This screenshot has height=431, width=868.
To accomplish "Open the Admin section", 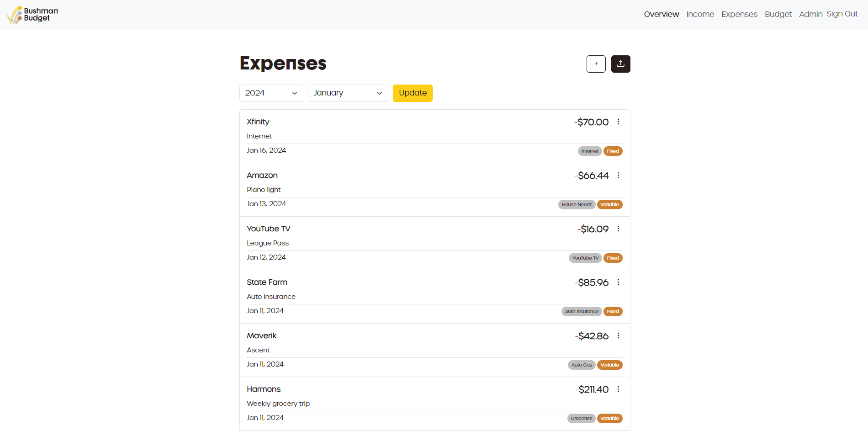I will coord(811,14).
